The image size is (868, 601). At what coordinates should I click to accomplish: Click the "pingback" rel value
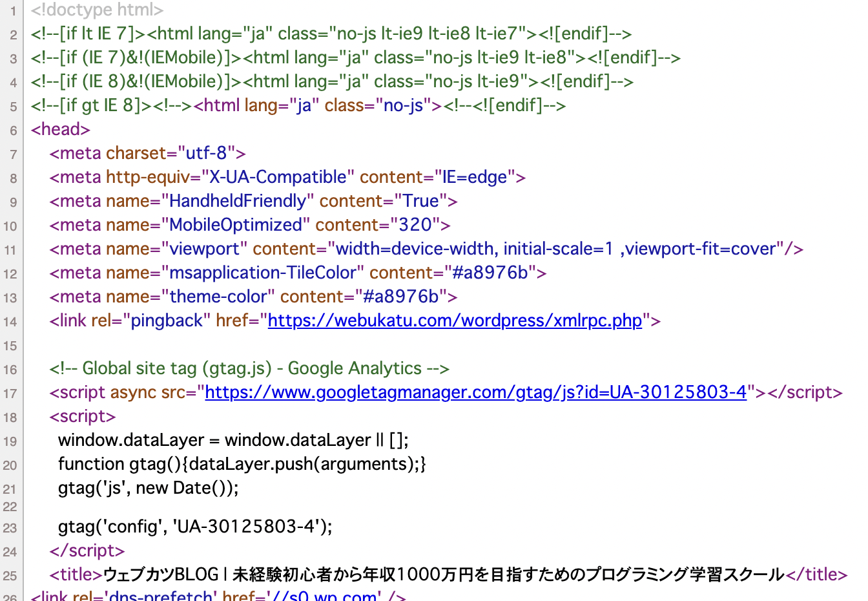click(167, 321)
